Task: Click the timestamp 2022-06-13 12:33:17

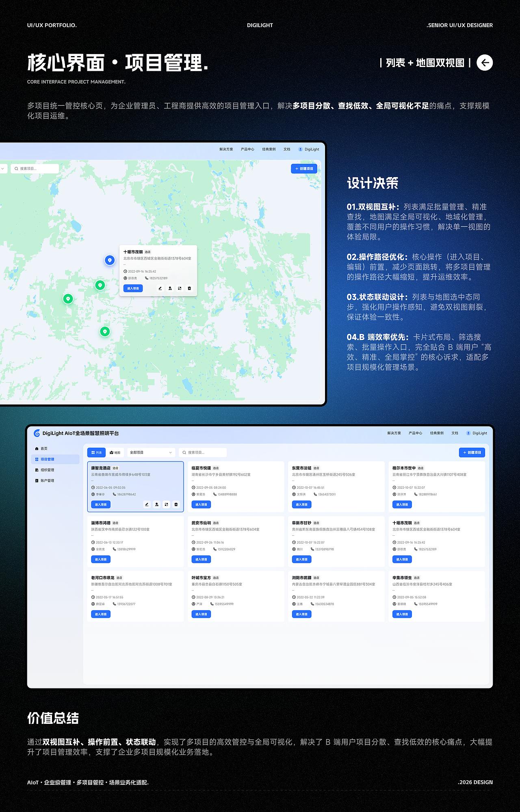Action: click(110, 543)
